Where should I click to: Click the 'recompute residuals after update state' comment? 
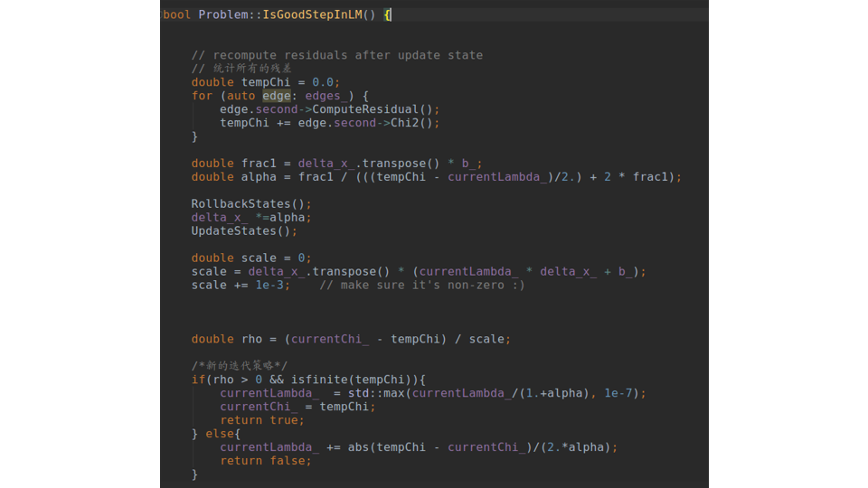pyautogui.click(x=337, y=55)
